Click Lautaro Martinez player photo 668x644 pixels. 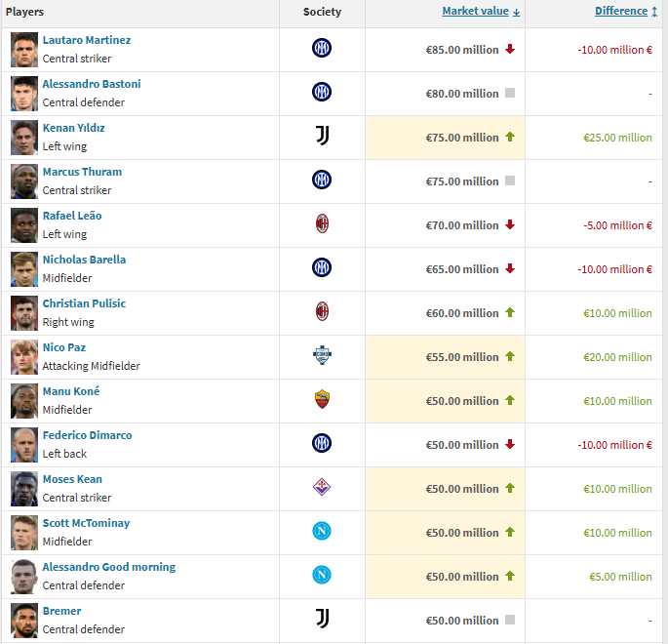coord(24,50)
